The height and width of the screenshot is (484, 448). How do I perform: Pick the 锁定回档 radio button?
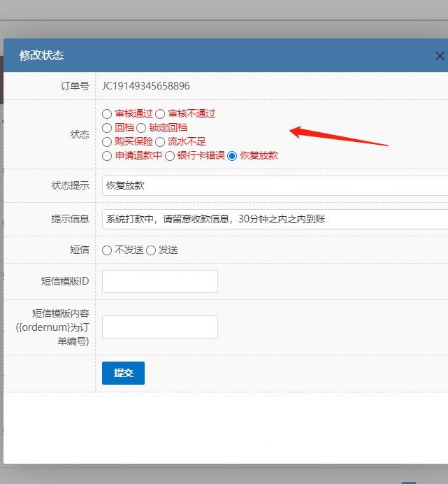click(x=141, y=128)
